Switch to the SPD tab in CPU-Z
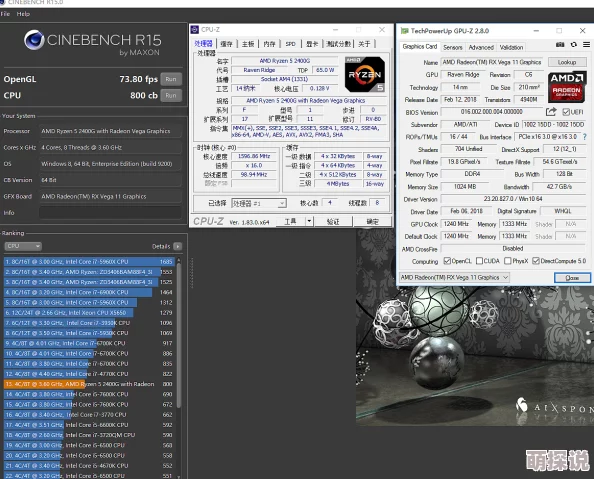The image size is (594, 479). [291, 44]
